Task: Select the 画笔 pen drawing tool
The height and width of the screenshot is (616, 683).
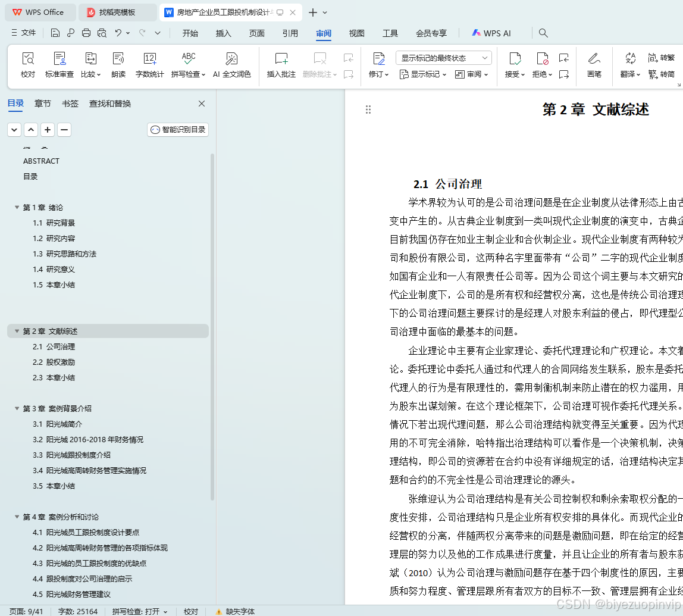Action: coord(594,65)
